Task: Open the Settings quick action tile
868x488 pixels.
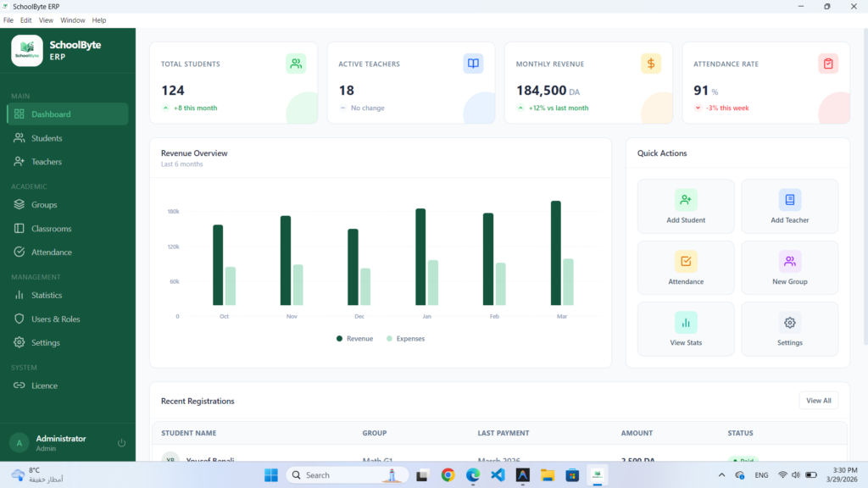Action: tap(789, 330)
